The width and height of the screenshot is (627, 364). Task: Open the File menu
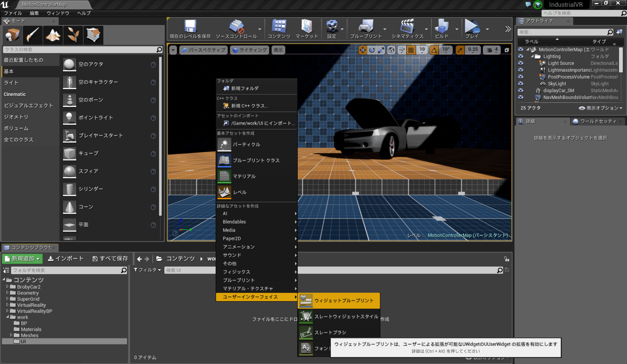click(x=13, y=13)
